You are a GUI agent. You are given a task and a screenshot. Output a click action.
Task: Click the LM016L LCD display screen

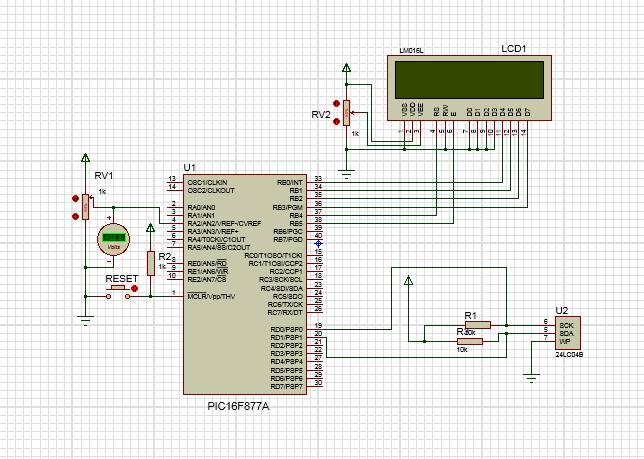click(x=469, y=80)
